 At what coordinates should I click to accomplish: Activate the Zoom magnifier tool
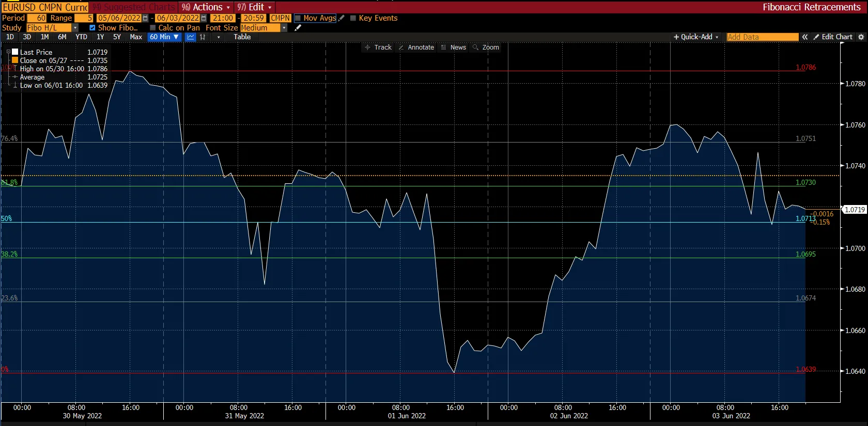pos(486,48)
